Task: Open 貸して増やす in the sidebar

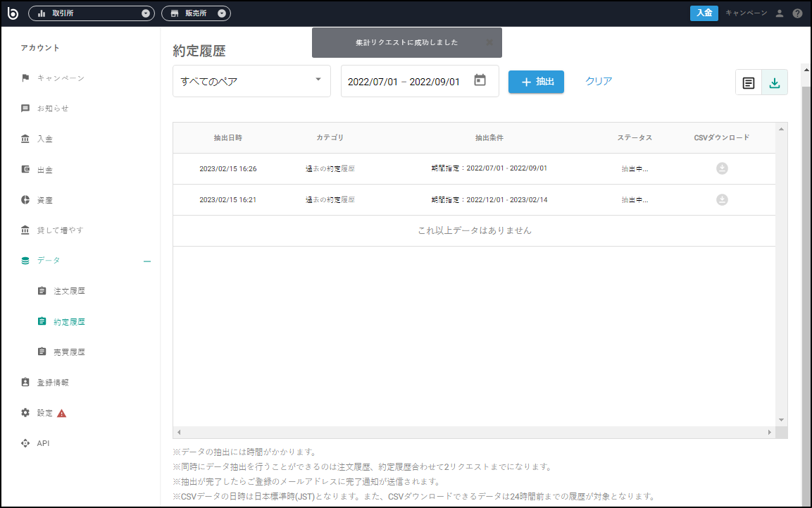Action: [60, 230]
